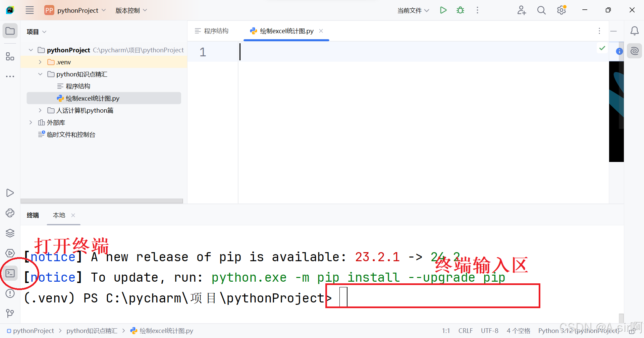This screenshot has height=338, width=644.
Task: Open the Python Console tool window
Action: [x=10, y=213]
